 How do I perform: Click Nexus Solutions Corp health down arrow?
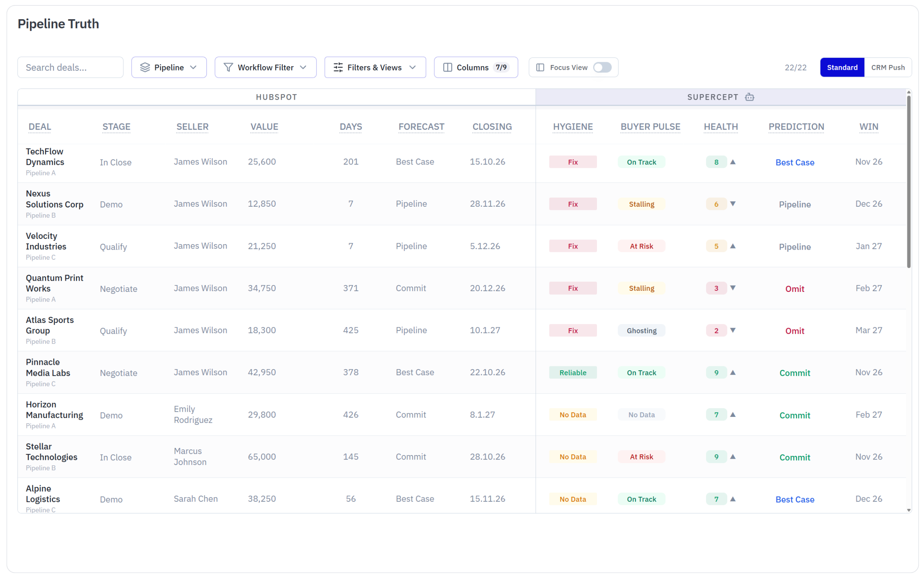click(x=733, y=204)
